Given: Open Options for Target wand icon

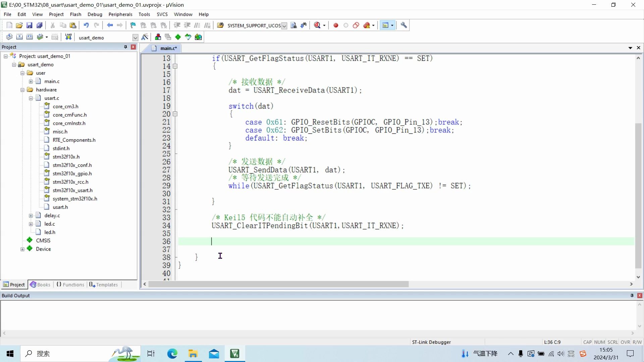Looking at the screenshot, I should tap(145, 37).
